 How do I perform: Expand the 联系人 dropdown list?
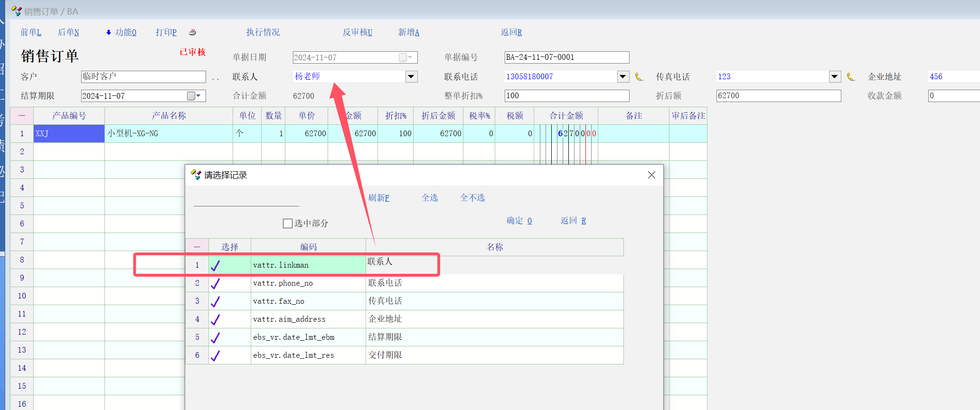coord(411,77)
